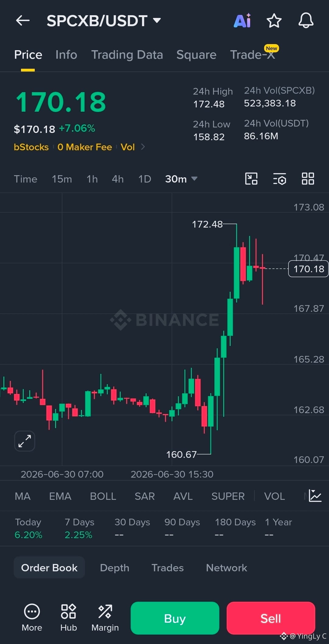Open the Hub icon

click(x=69, y=618)
